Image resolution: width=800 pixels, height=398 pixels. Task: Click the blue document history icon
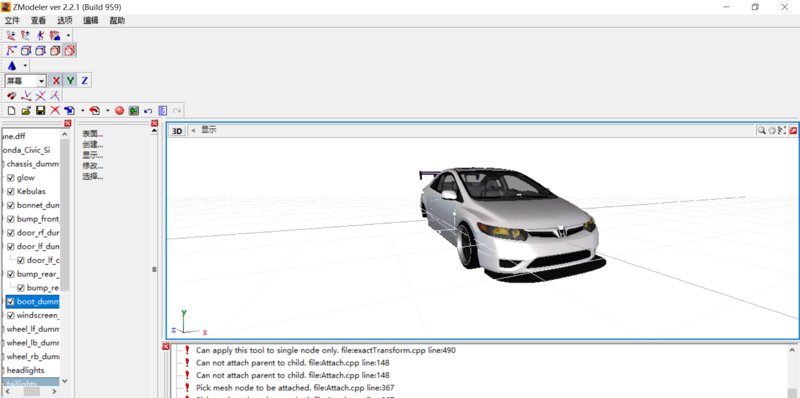pyautogui.click(x=163, y=110)
